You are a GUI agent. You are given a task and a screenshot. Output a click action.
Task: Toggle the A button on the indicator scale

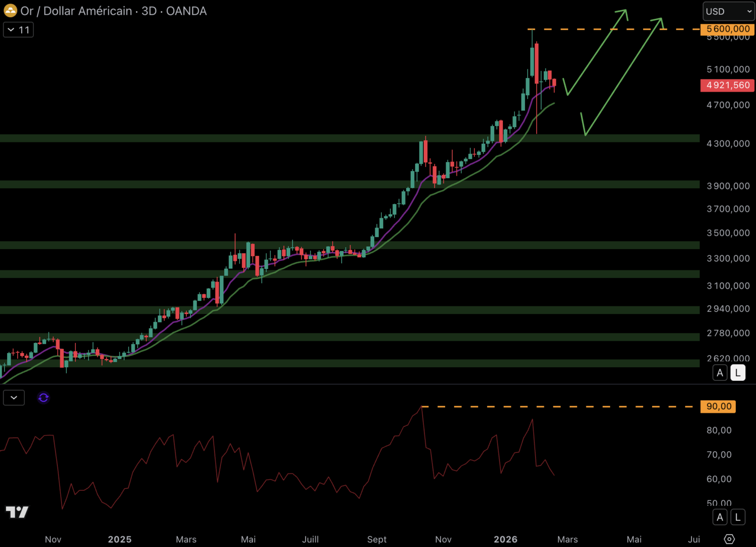720,517
